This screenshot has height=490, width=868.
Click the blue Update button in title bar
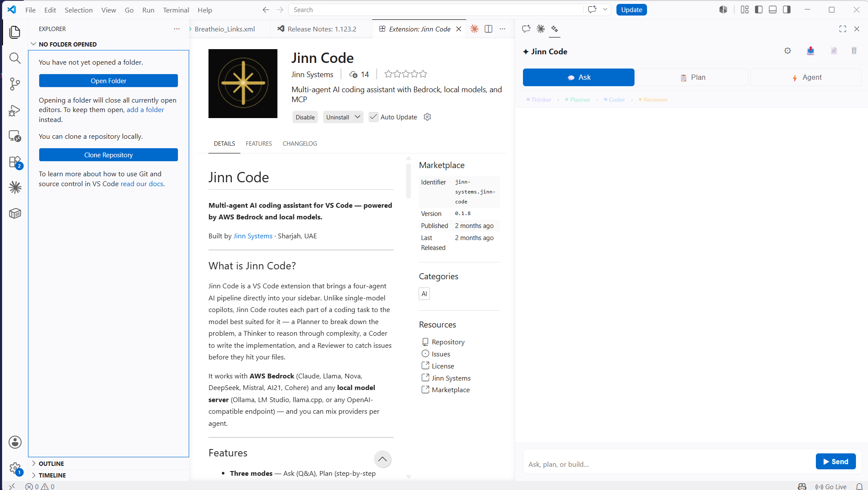coord(632,9)
